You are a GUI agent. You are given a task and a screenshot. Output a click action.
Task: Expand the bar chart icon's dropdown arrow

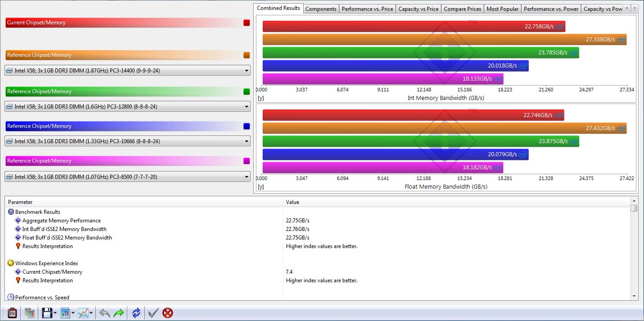pyautogui.click(x=73, y=313)
